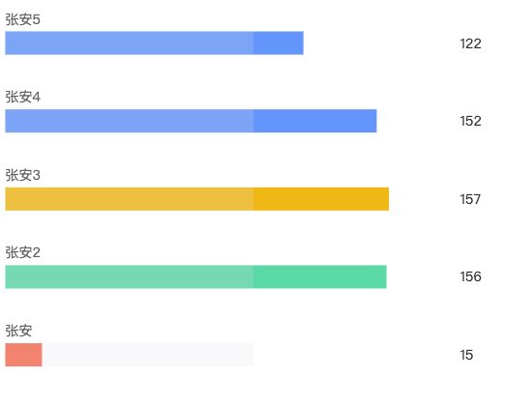Click the empty gray track of 张安 bar
The image size is (532, 406).
148,355
